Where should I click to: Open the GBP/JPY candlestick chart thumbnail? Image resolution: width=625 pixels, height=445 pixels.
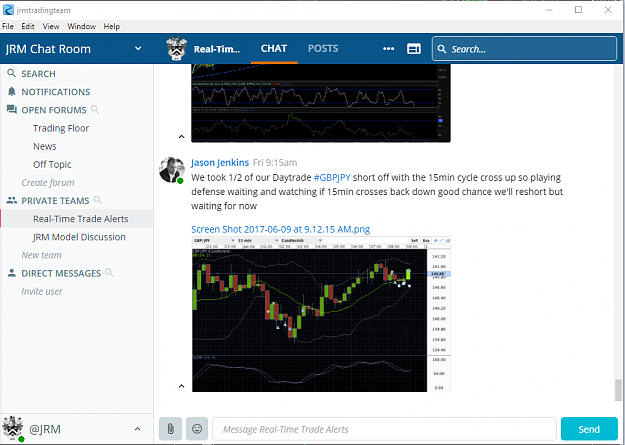coord(321,314)
